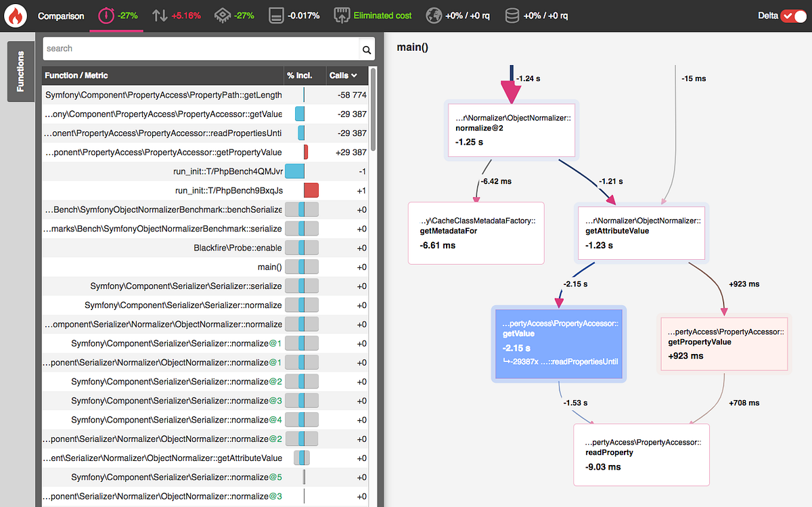This screenshot has height=507, width=812.
Task: Click the Blackfire flame logo
Action: point(16,15)
